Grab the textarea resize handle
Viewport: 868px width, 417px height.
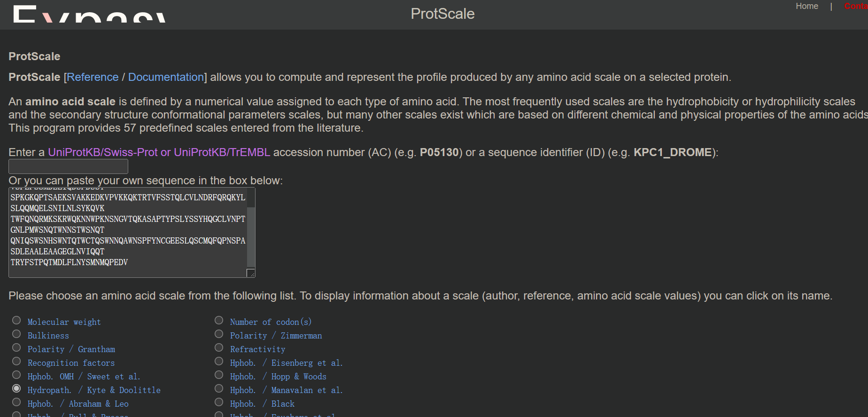coord(251,273)
